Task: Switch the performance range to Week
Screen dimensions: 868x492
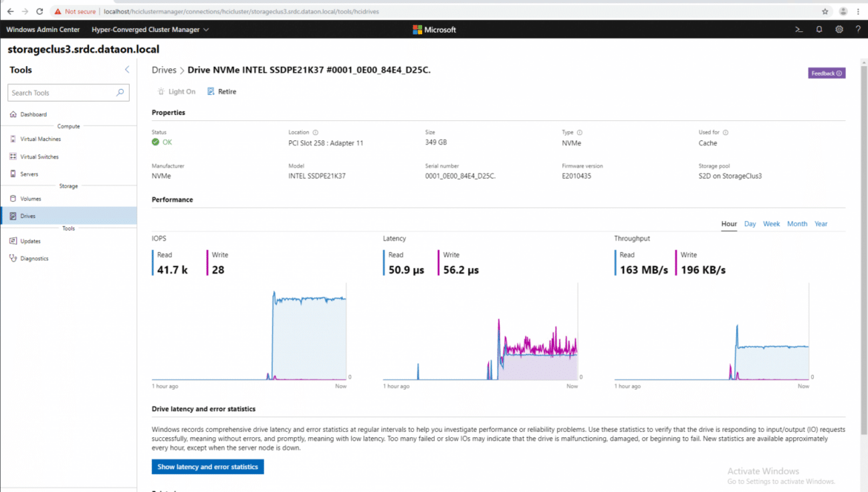Action: (771, 223)
